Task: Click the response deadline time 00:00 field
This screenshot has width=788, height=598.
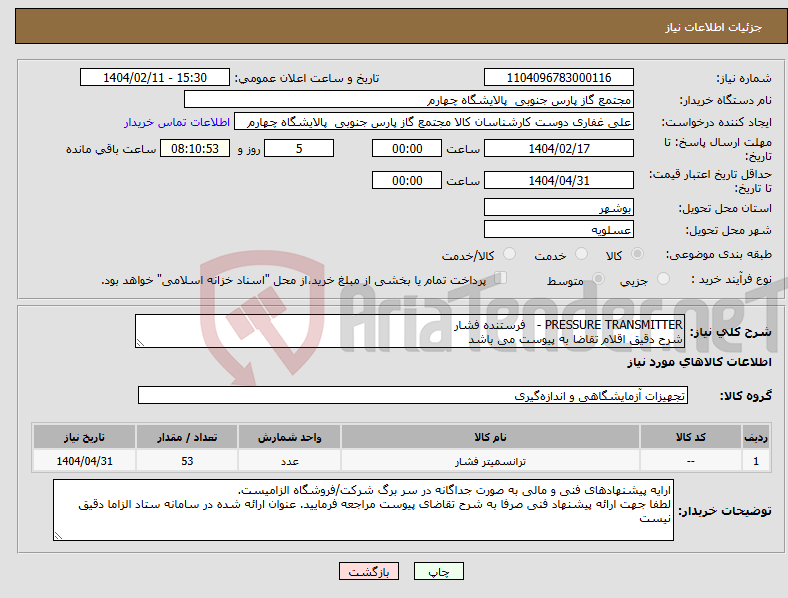Action: (407, 149)
